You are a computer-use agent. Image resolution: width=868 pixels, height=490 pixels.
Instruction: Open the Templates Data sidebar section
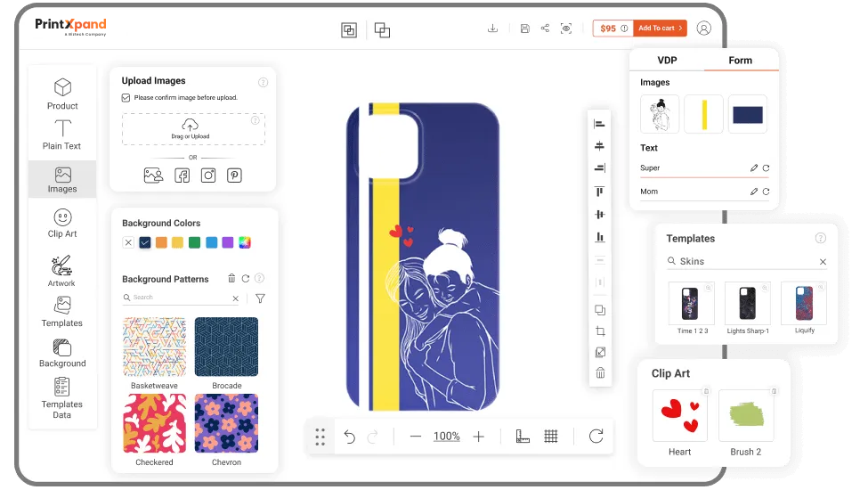pos(62,397)
